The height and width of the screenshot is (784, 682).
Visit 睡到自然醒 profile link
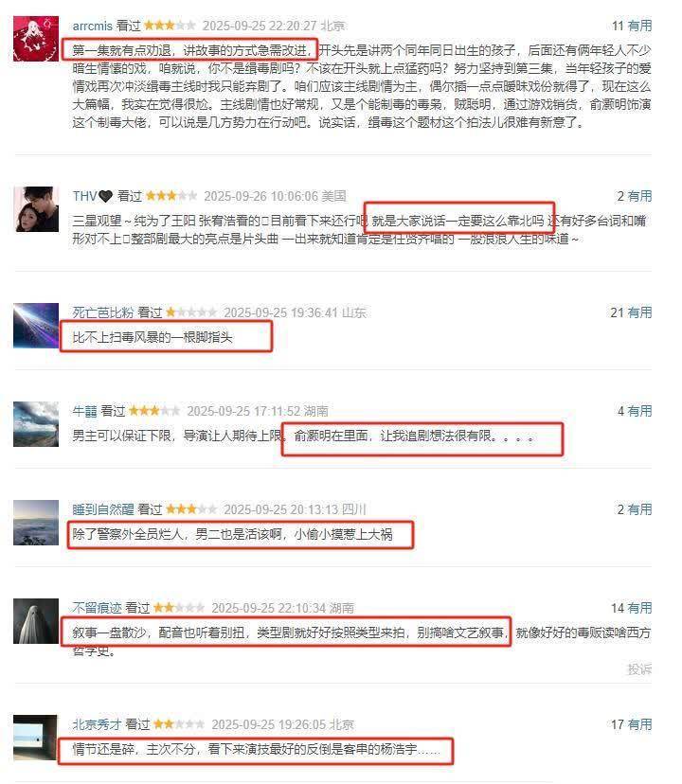[103, 509]
